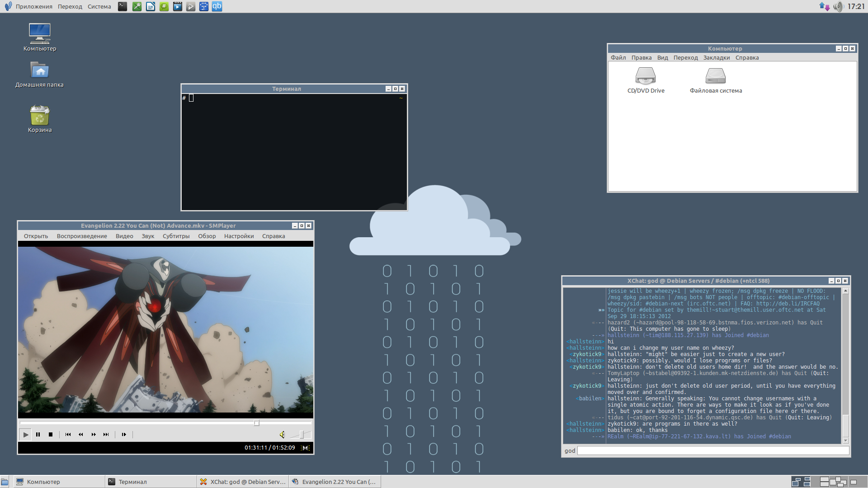Open the Настройки menu in SMPlayer
This screenshot has width=868, height=488.
coord(239,236)
